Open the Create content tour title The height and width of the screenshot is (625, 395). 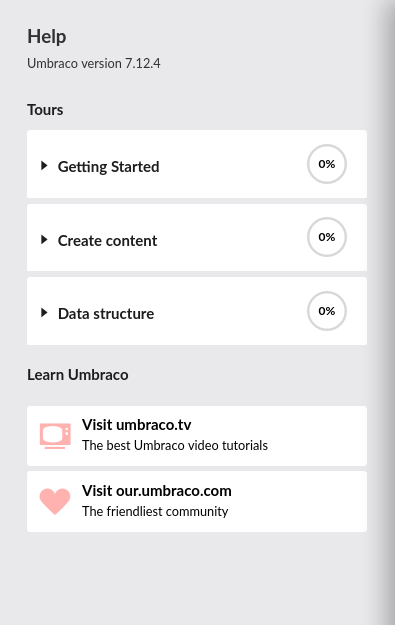pyautogui.click(x=107, y=240)
